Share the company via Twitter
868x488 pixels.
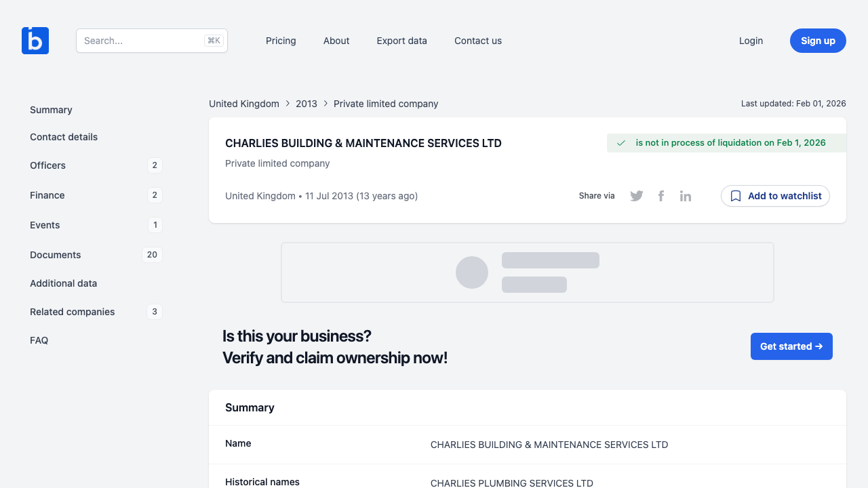[x=636, y=195]
